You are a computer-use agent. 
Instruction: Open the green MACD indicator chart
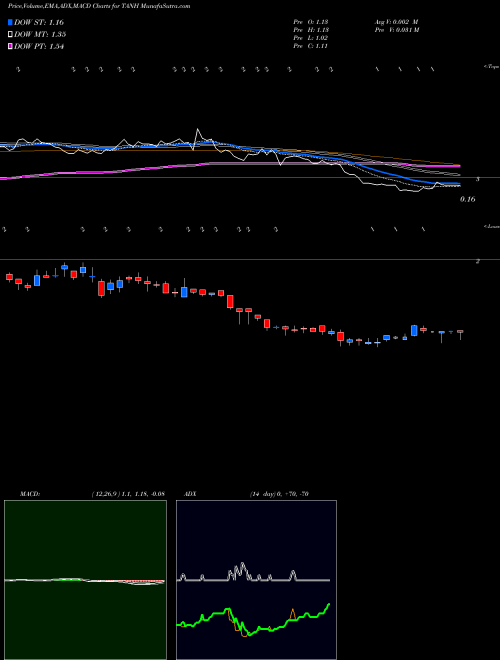pos(85,580)
